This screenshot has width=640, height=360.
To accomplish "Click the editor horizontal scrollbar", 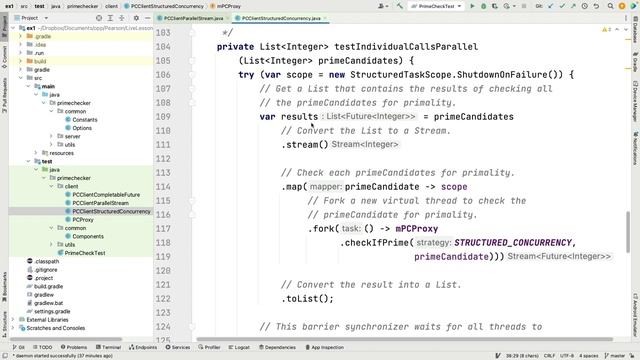I will pos(404,339).
